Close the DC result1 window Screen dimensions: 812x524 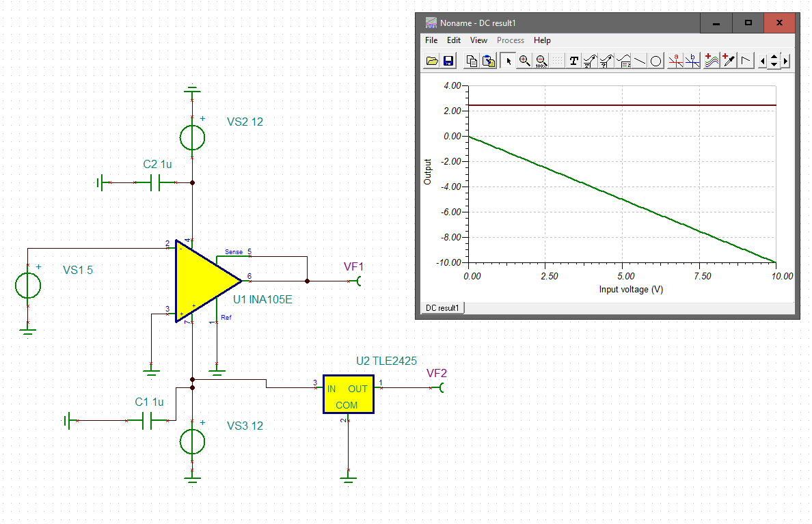(779, 23)
